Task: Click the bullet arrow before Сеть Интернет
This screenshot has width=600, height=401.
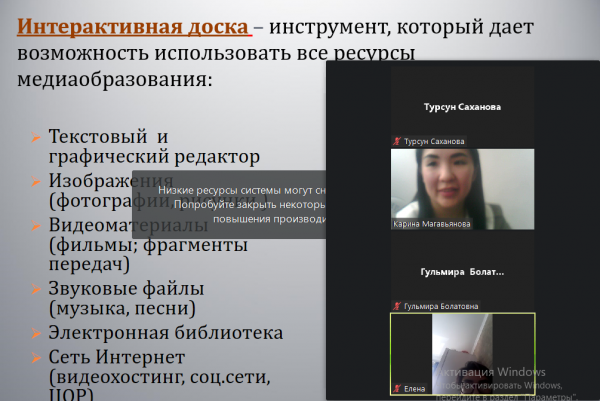Action: pyautogui.click(x=35, y=357)
